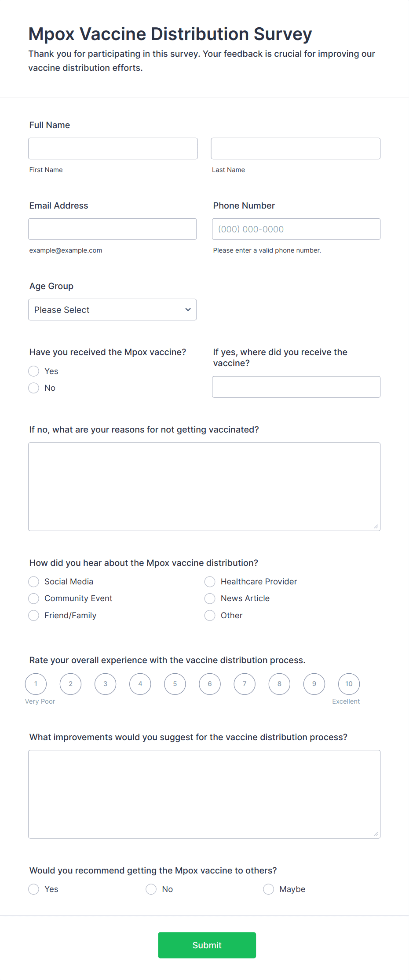Select "Maybe" for recommending the vaccine
Image resolution: width=409 pixels, height=980 pixels.
click(268, 889)
